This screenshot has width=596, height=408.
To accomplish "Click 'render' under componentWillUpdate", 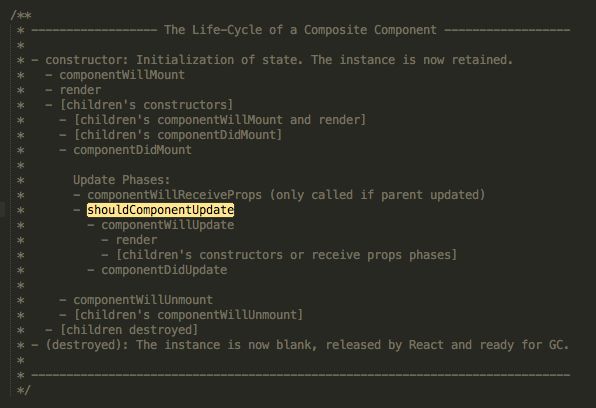I will coord(136,240).
